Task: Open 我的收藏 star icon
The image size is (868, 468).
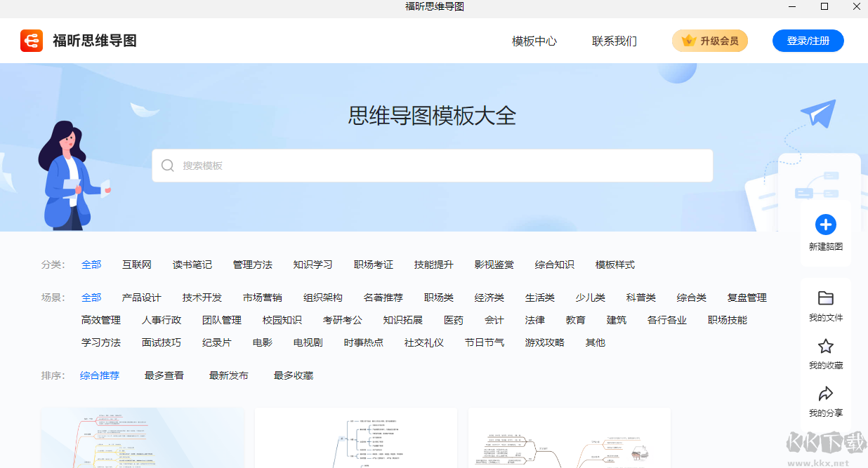Action: (x=825, y=346)
